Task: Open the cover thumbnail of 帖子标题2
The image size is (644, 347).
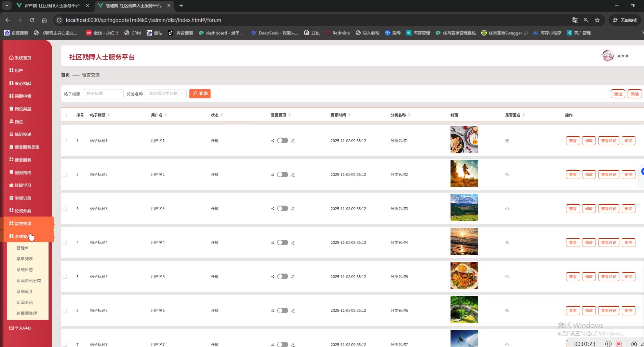Action: [x=464, y=173]
